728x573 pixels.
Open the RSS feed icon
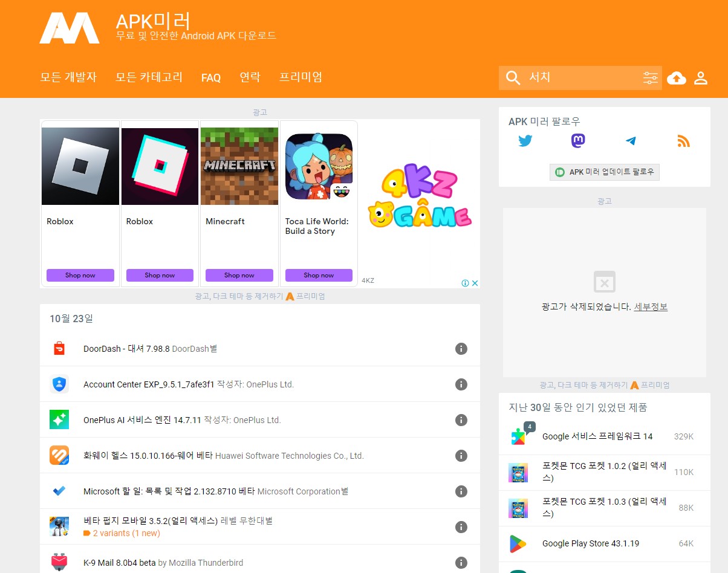tap(683, 141)
